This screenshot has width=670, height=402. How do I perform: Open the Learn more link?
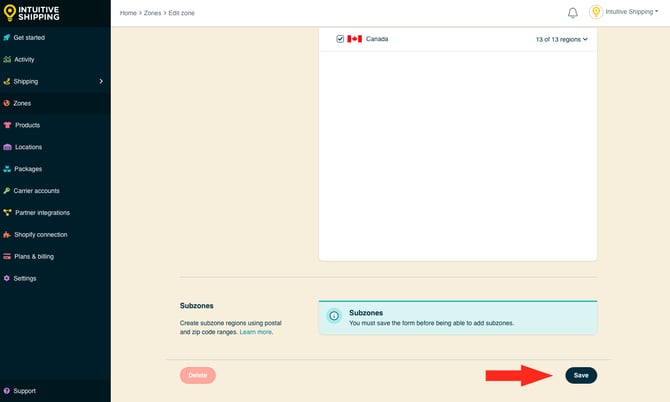pyautogui.click(x=256, y=332)
